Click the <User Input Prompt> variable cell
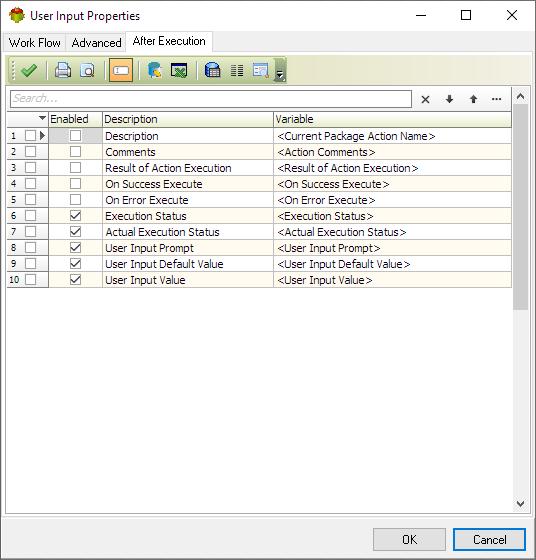 click(x=392, y=248)
